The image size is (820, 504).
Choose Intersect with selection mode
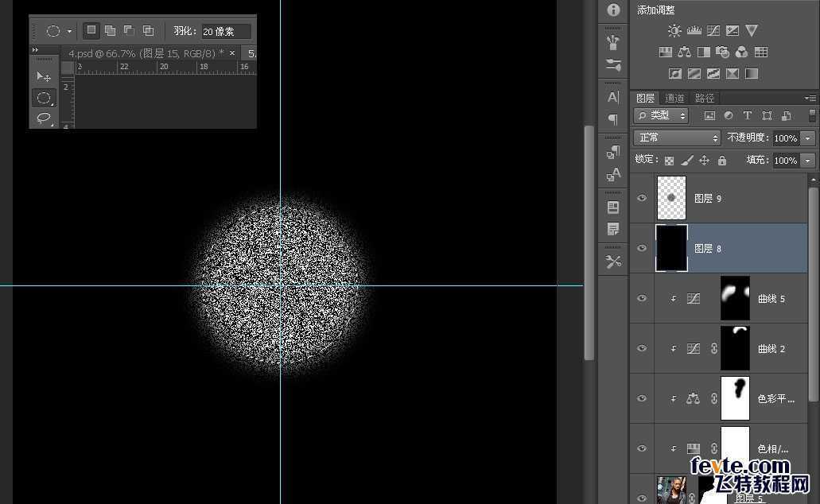[148, 31]
